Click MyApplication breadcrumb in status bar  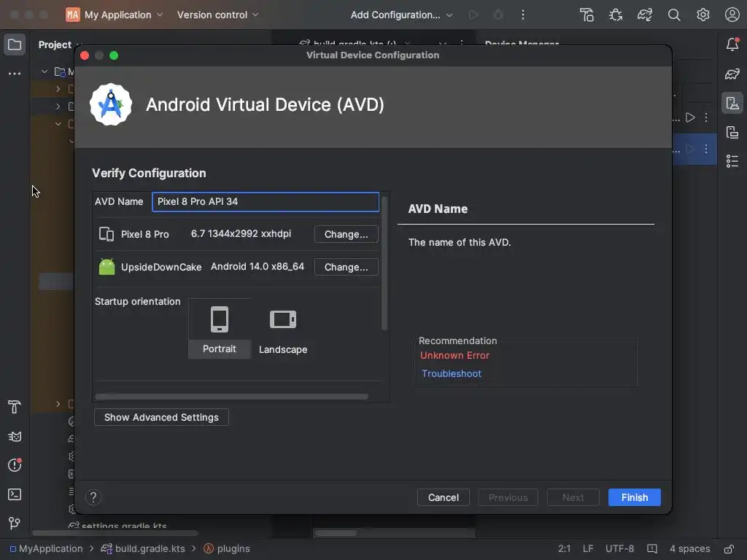click(46, 548)
